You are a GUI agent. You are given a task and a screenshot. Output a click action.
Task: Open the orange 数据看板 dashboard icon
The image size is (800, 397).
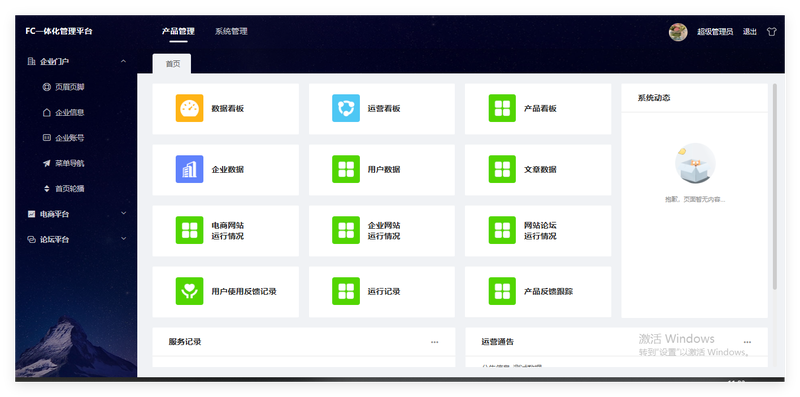pyautogui.click(x=189, y=108)
